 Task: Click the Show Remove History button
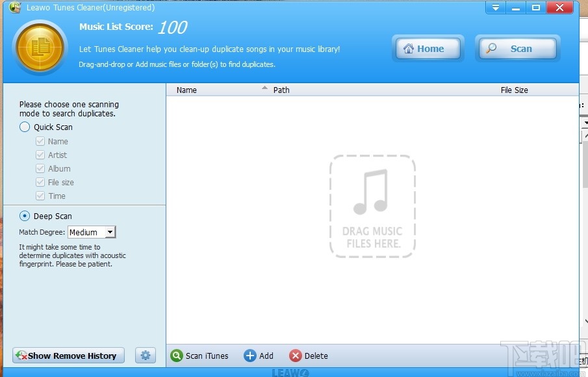click(68, 356)
